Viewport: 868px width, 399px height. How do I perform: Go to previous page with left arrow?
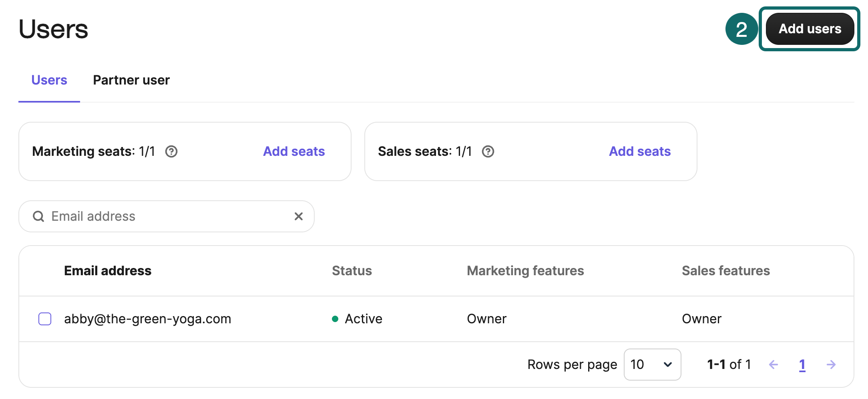(x=773, y=365)
